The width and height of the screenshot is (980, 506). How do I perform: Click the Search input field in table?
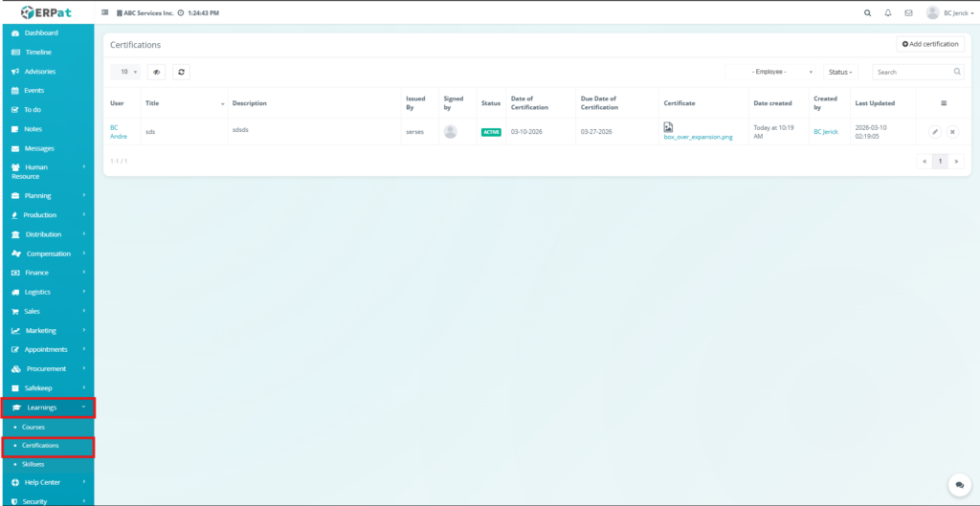(x=912, y=72)
